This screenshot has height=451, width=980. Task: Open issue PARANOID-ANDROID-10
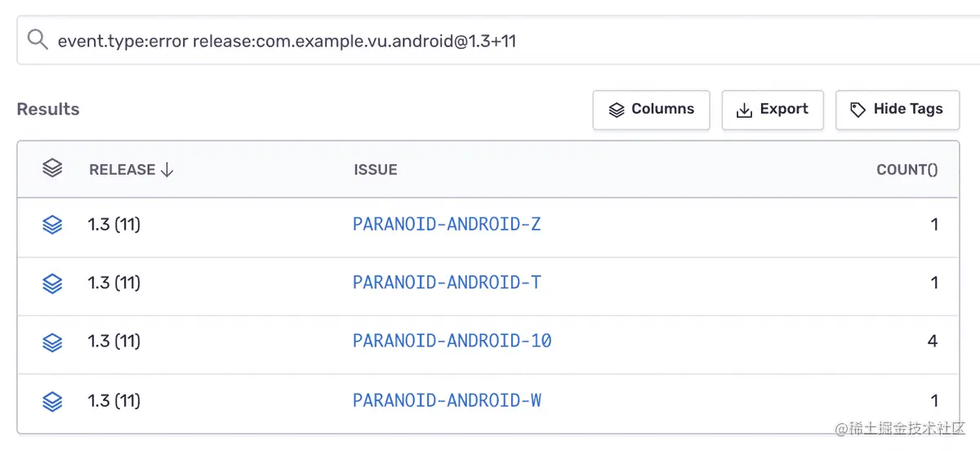452,342
